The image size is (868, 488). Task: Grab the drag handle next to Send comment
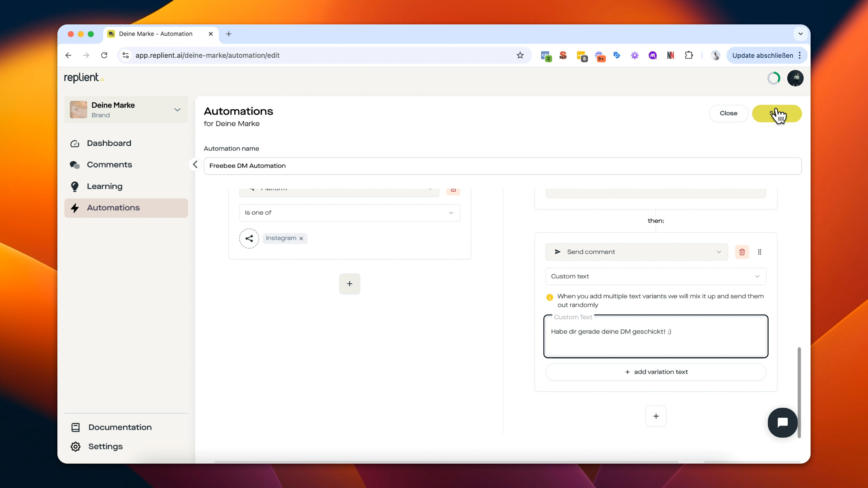tap(759, 252)
